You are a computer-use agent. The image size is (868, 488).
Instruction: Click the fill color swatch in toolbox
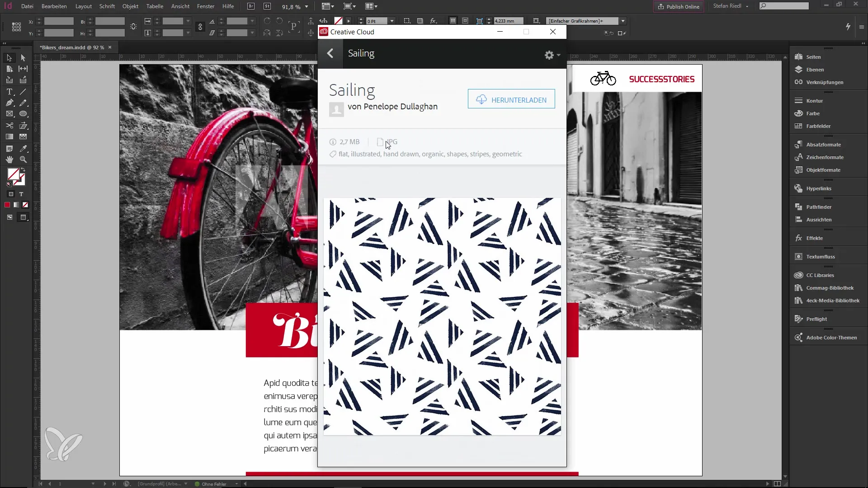13,174
